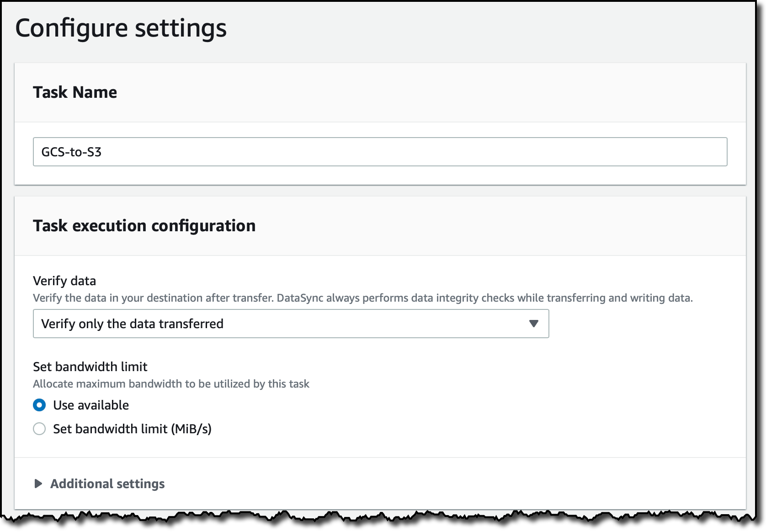Click the 'Configure settings' page title
This screenshot has width=766, height=532.
[x=121, y=28]
